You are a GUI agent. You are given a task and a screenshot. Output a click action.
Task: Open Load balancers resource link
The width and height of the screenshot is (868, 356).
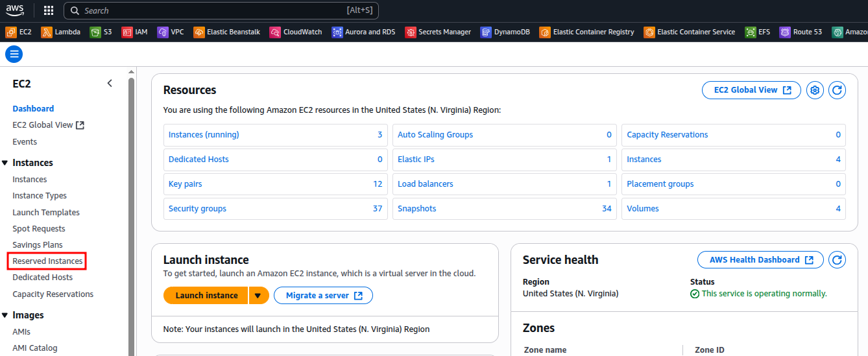[426, 184]
